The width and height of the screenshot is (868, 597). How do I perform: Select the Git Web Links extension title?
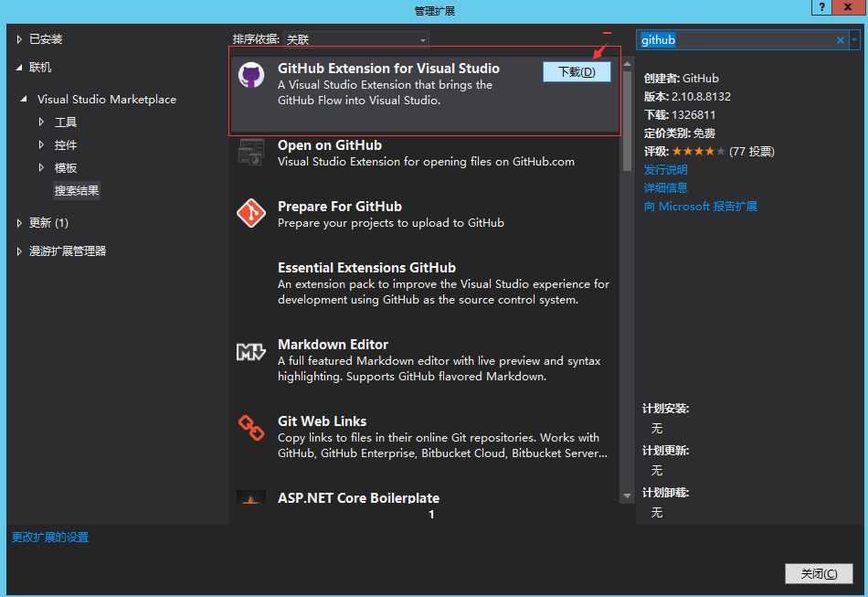tap(323, 421)
